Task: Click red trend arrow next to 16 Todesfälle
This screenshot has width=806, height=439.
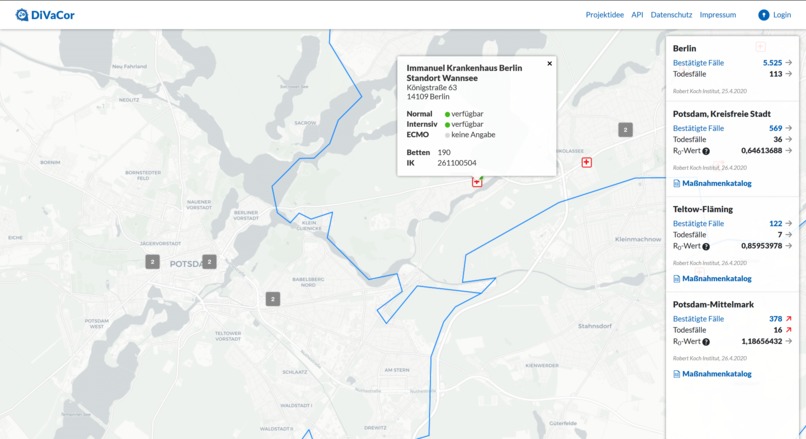Action: [x=789, y=330]
